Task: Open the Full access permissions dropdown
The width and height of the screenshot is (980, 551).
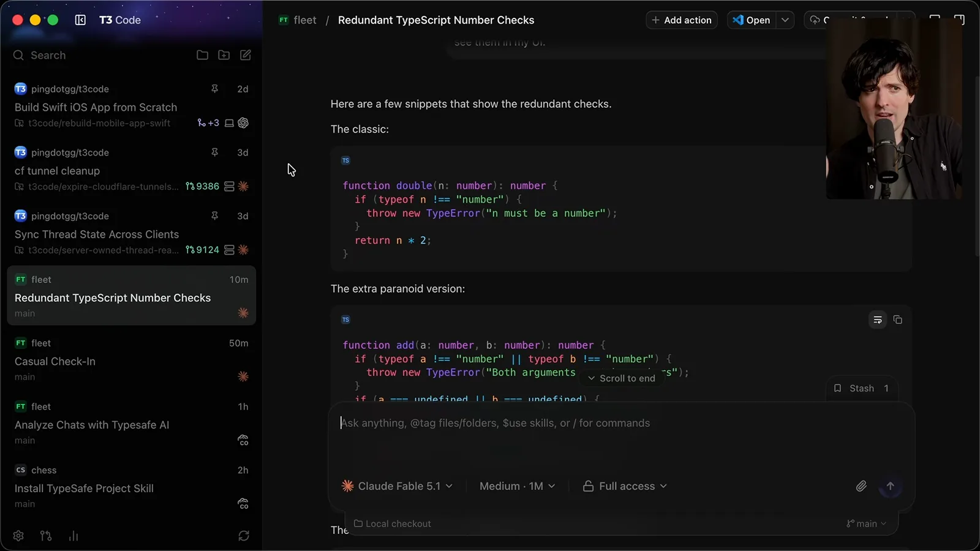Action: (x=625, y=486)
